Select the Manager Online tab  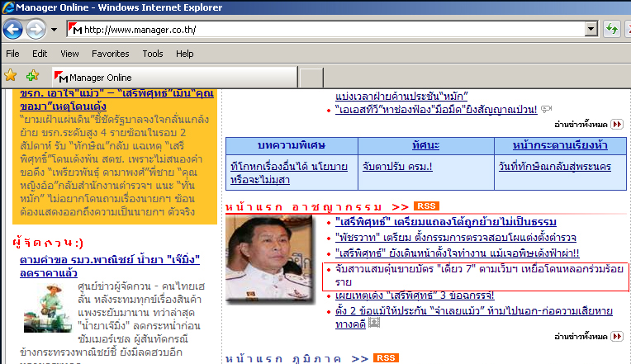click(175, 78)
